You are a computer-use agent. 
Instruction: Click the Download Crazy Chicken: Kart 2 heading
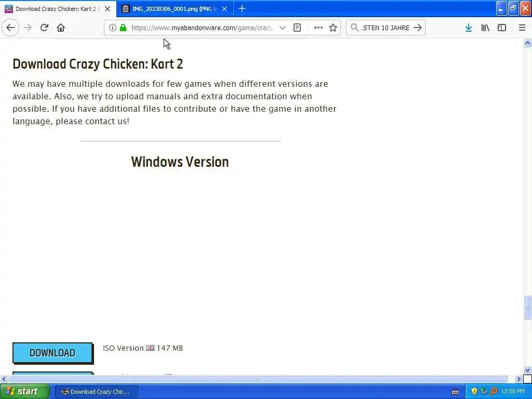pyautogui.click(x=98, y=64)
